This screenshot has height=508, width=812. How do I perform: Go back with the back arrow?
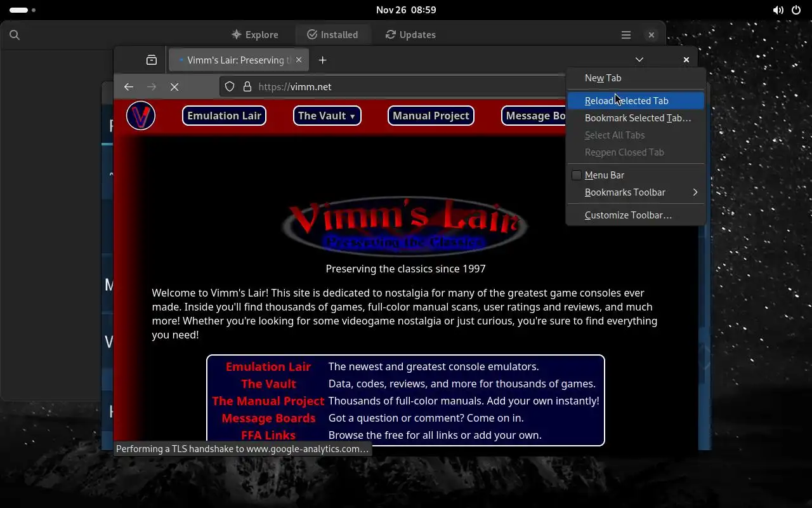pyautogui.click(x=129, y=86)
